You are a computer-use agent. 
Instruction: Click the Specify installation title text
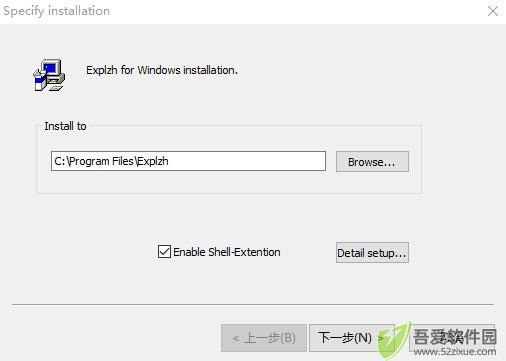pyautogui.click(x=57, y=11)
